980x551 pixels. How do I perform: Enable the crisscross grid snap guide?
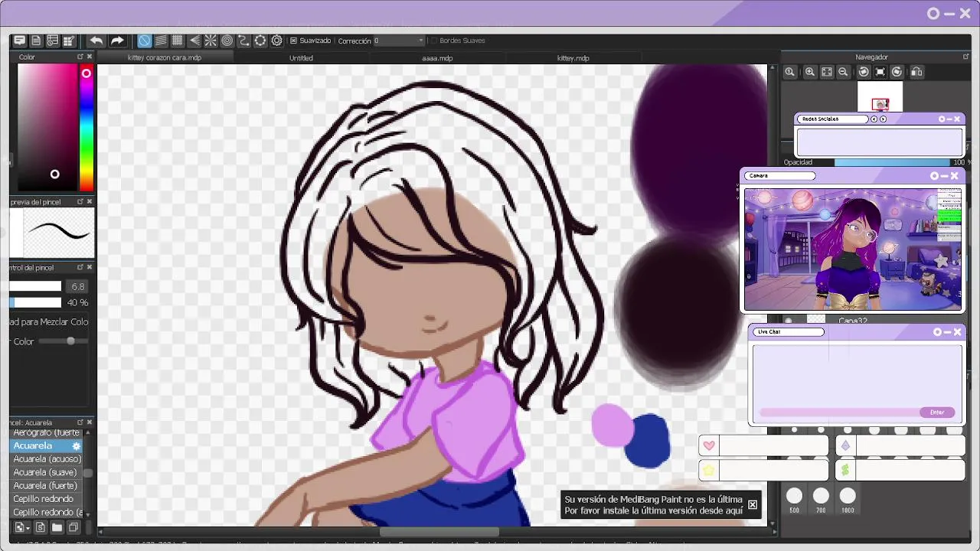[178, 41]
